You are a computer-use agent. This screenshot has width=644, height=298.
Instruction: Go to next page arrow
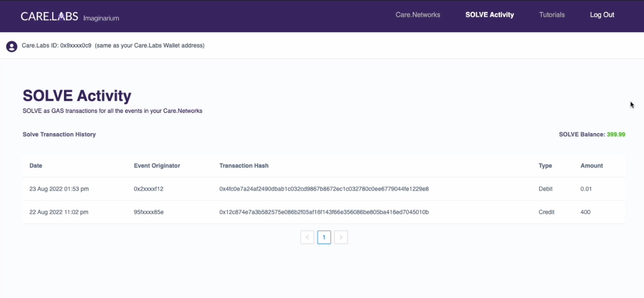pyautogui.click(x=341, y=238)
